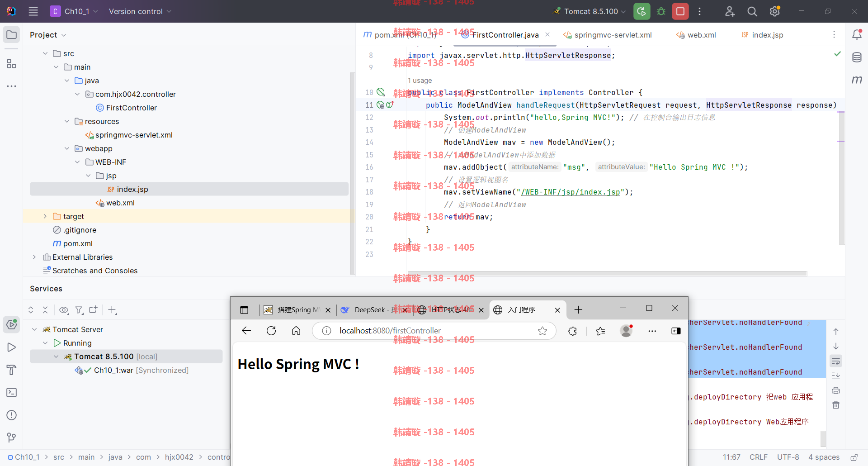The height and width of the screenshot is (466, 868).
Task: Change the UTF-8 file encoding in the status bar
Action: 788,457
